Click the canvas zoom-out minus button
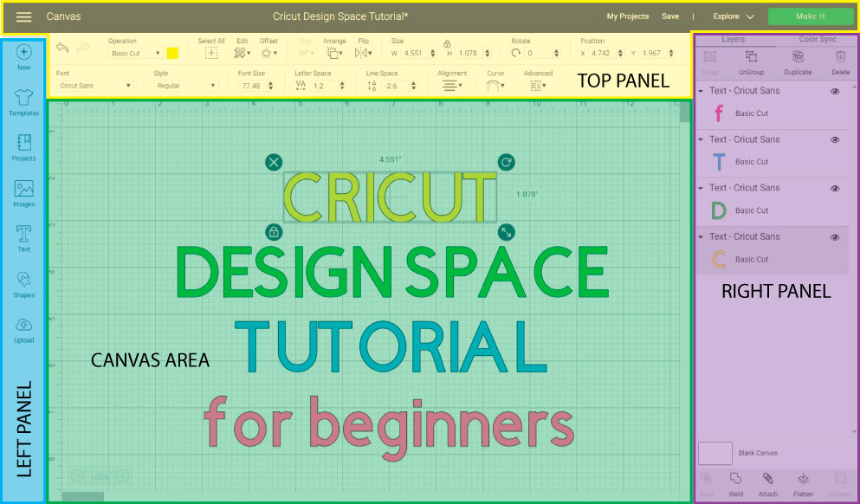This screenshot has height=504, width=860. point(77,476)
